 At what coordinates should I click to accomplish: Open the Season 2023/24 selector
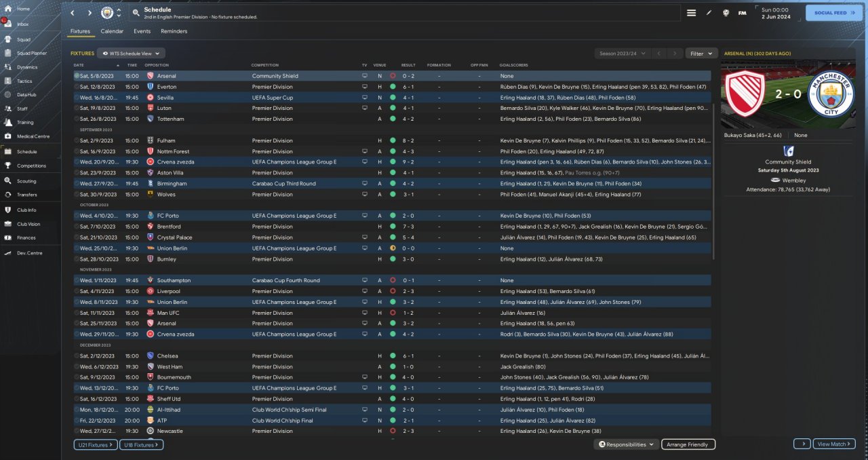coord(622,53)
